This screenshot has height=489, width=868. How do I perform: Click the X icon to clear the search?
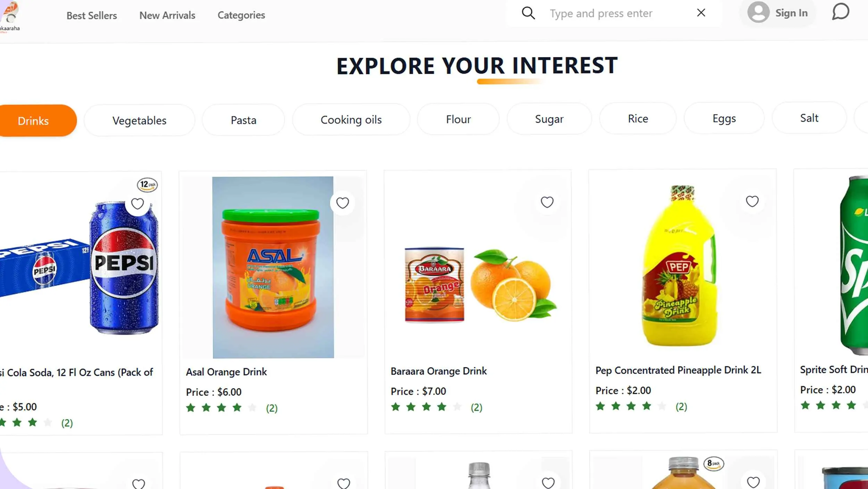pyautogui.click(x=701, y=13)
